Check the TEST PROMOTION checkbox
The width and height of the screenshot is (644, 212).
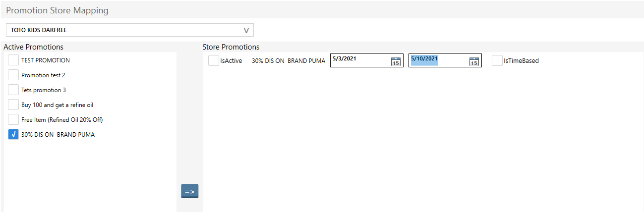click(x=13, y=60)
